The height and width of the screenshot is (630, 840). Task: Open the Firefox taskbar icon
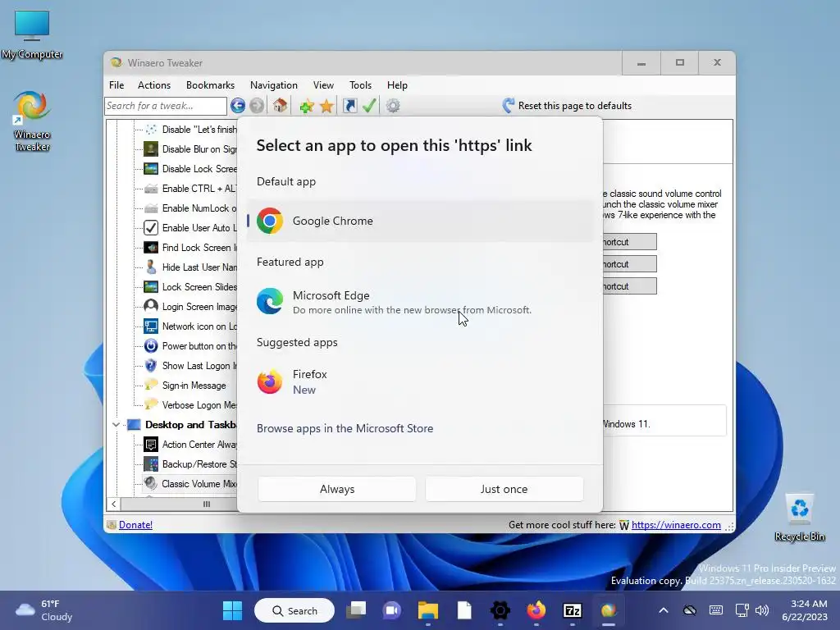536,610
